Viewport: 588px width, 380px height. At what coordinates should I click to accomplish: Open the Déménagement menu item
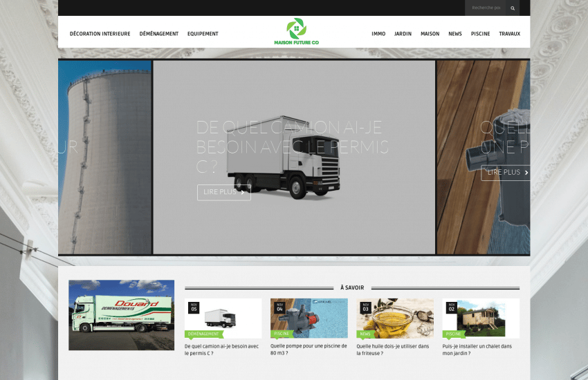pos(158,34)
